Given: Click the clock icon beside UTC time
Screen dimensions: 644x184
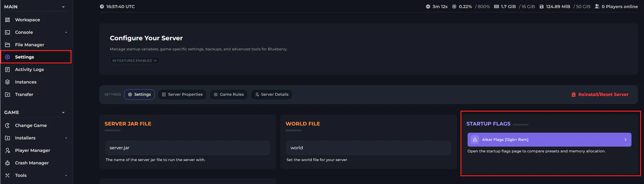Looking at the screenshot, I should [102, 6].
